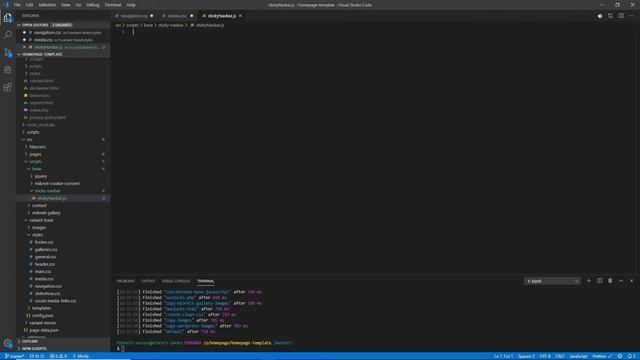Switch to the Problems panel tab
The width and height of the screenshot is (640, 360).
click(126, 281)
